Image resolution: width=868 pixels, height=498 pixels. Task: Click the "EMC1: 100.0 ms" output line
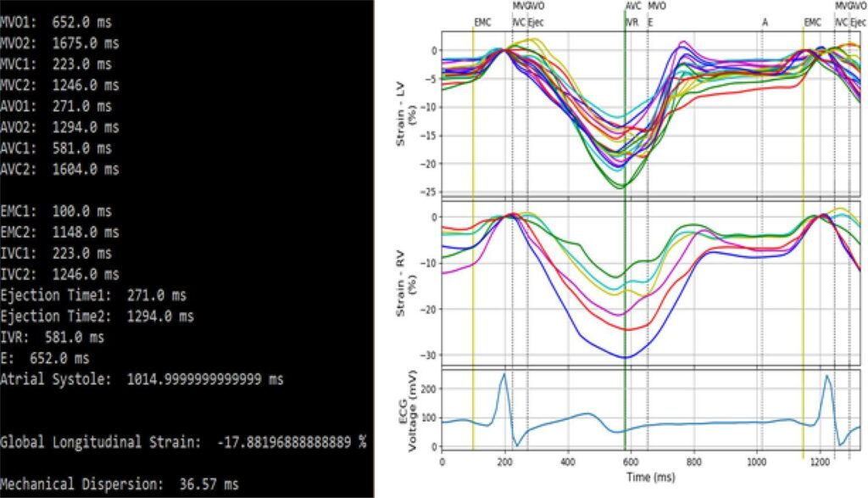(55, 212)
